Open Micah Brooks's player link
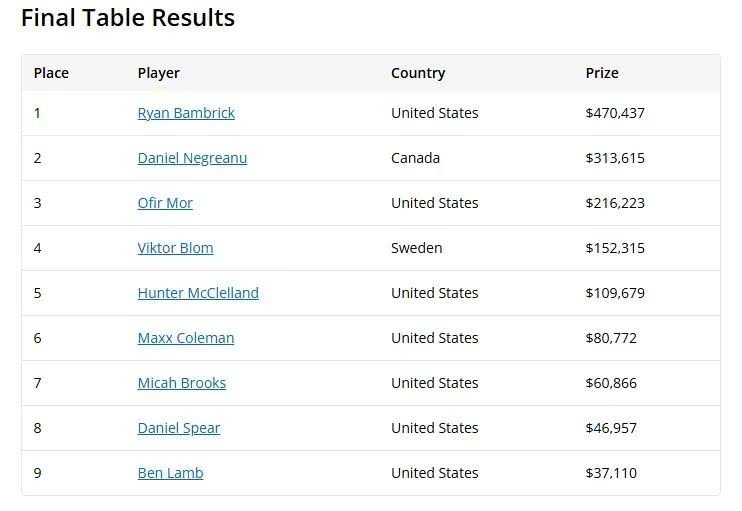This screenshot has width=742, height=511. pos(182,383)
